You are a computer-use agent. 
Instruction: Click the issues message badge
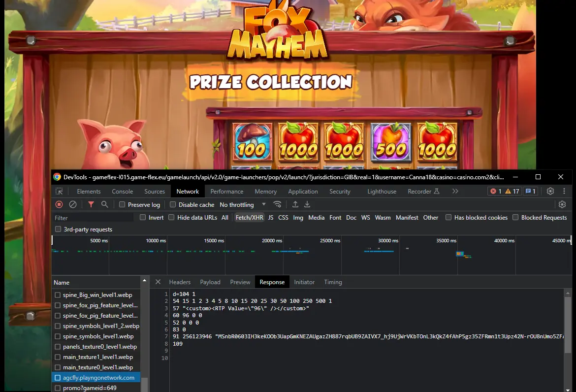[530, 191]
